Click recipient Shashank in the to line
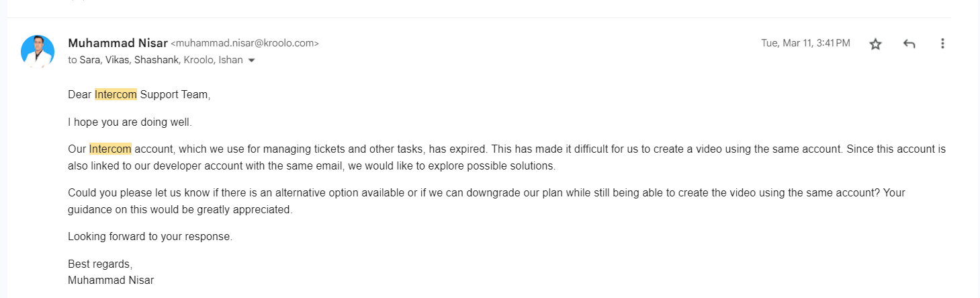The width and height of the screenshot is (980, 298). click(x=156, y=60)
